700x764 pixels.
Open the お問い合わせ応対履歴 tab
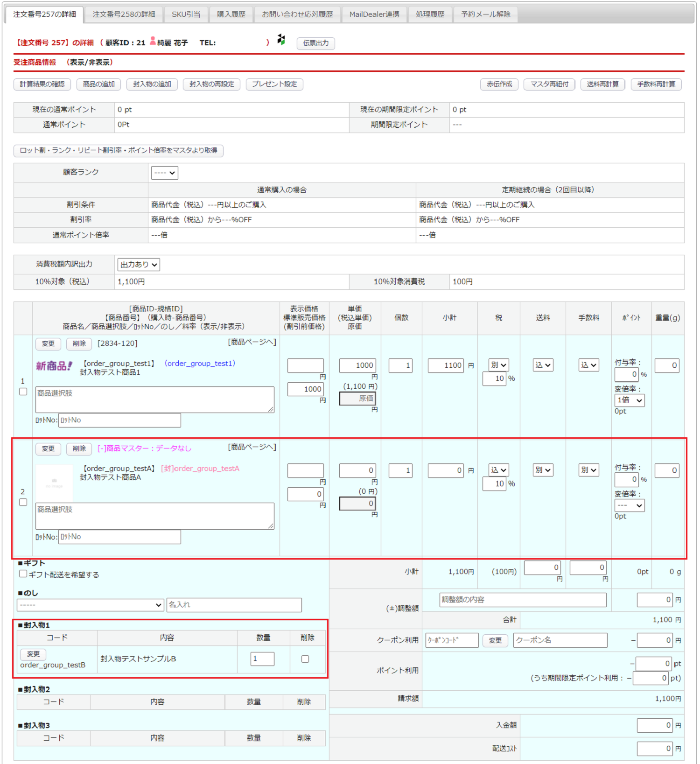pyautogui.click(x=297, y=14)
